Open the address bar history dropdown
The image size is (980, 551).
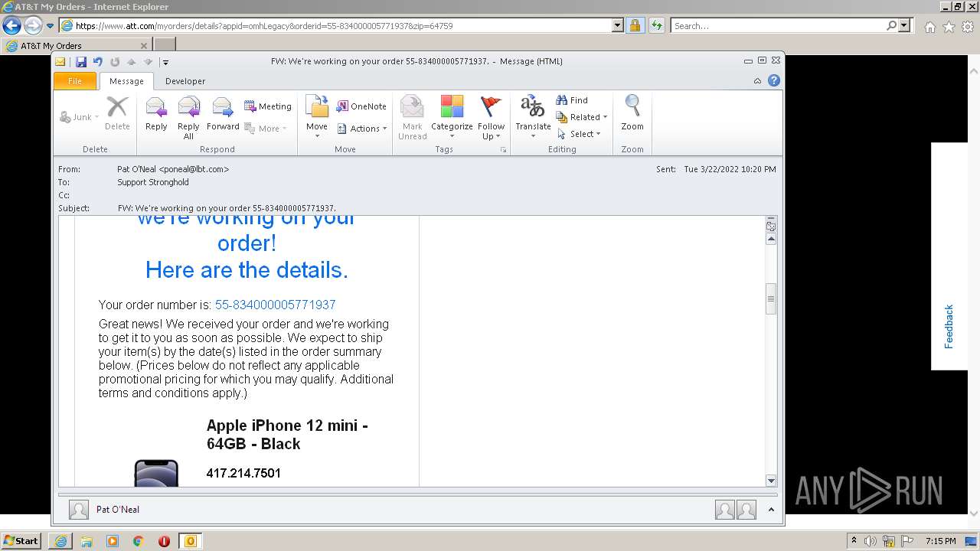[x=618, y=25]
